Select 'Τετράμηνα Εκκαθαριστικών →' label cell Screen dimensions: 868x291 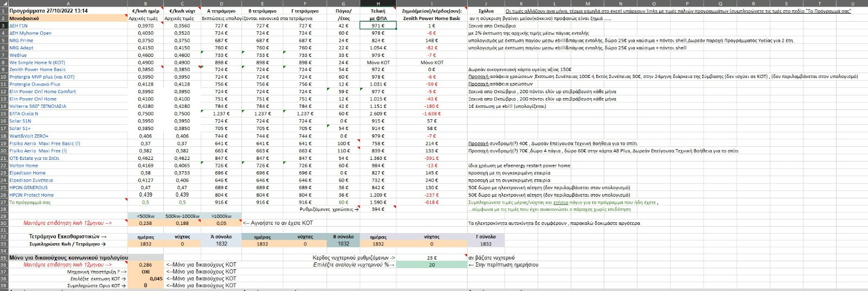[x=68, y=236]
